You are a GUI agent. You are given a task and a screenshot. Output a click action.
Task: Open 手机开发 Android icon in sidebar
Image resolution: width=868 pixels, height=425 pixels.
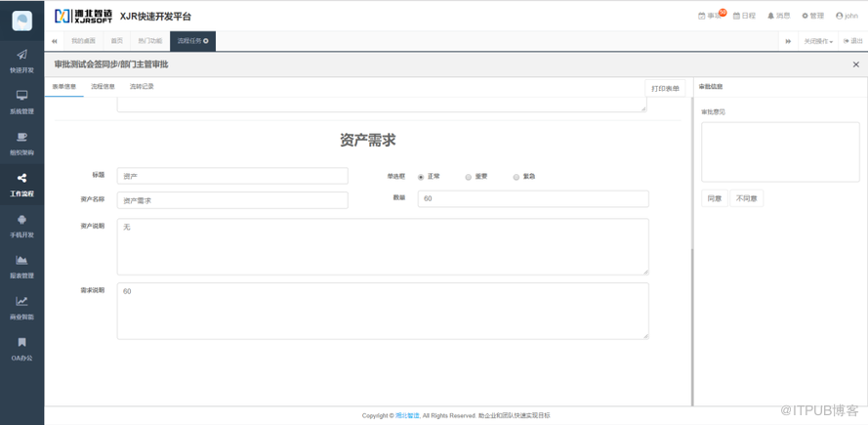point(21,223)
